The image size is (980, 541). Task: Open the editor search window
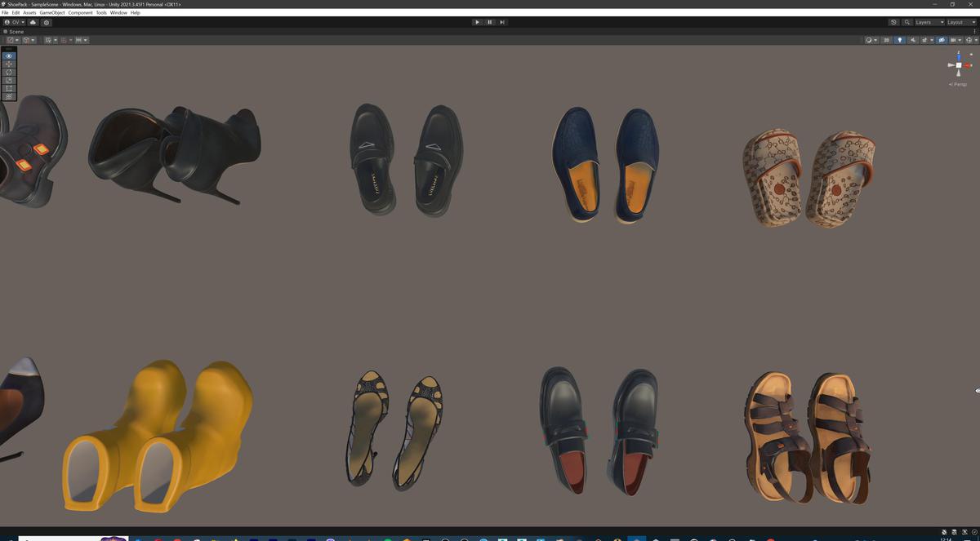[907, 22]
